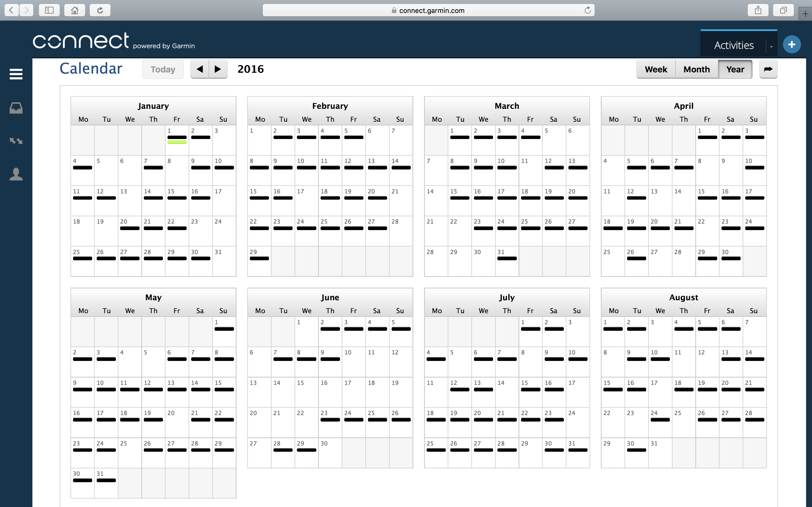Click the activity bar on February 14
The height and width of the screenshot is (507, 812).
(401, 167)
